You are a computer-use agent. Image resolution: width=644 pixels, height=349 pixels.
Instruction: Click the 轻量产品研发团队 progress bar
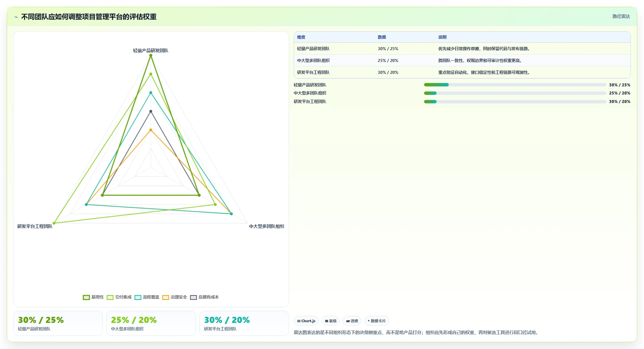515,85
